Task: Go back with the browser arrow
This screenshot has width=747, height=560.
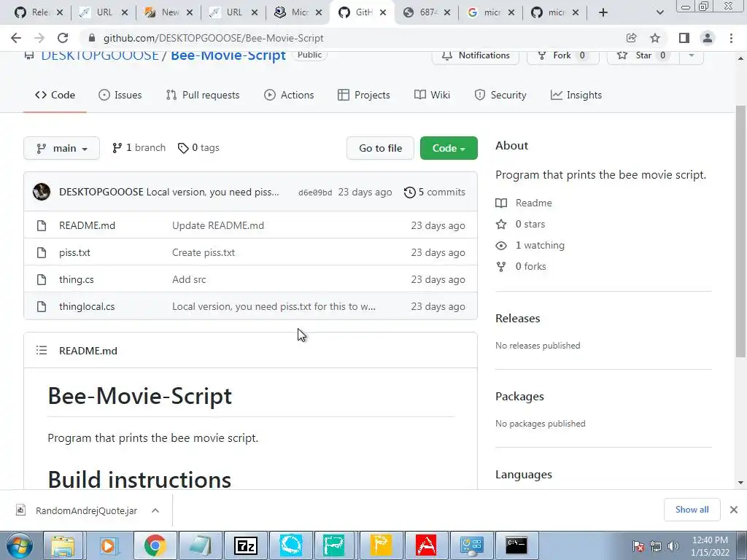Action: click(16, 38)
